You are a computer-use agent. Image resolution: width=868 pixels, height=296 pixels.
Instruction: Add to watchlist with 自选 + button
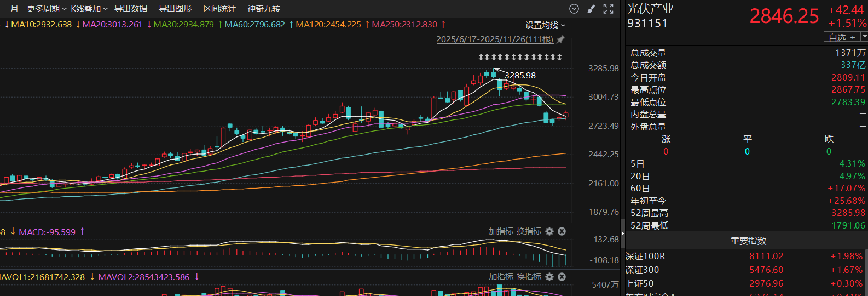click(842, 37)
